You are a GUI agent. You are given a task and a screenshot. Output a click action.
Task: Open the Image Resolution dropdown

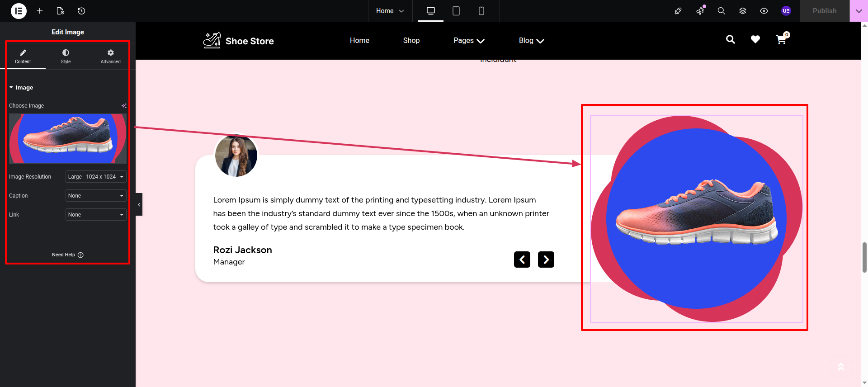click(x=96, y=177)
